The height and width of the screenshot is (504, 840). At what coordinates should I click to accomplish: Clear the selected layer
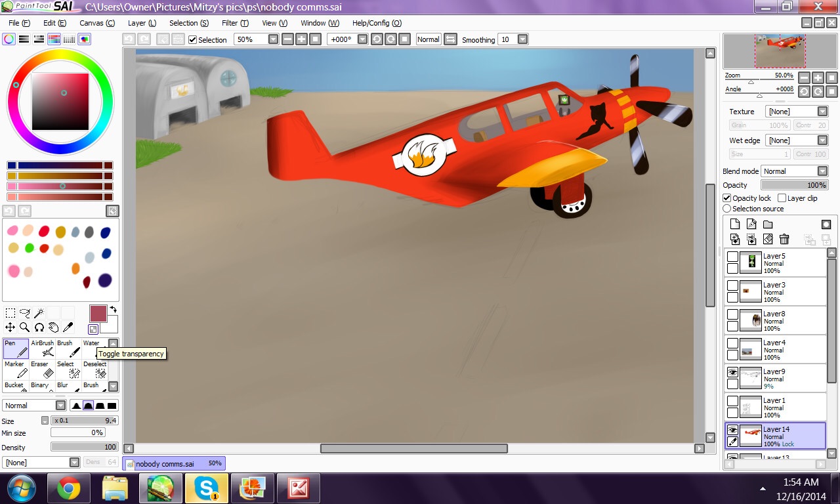(x=768, y=240)
